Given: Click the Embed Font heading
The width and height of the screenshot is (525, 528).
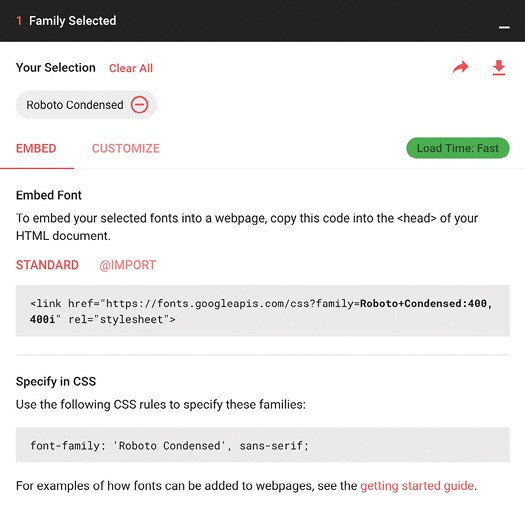Looking at the screenshot, I should (49, 195).
